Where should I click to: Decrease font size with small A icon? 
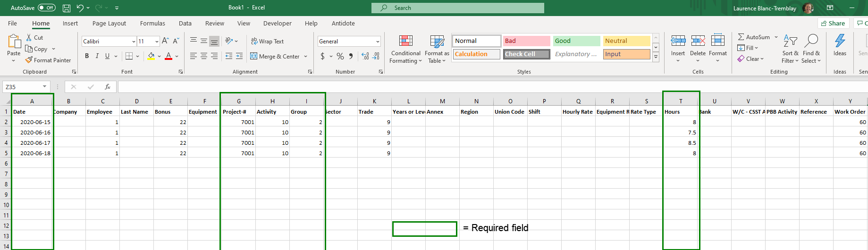pos(176,41)
